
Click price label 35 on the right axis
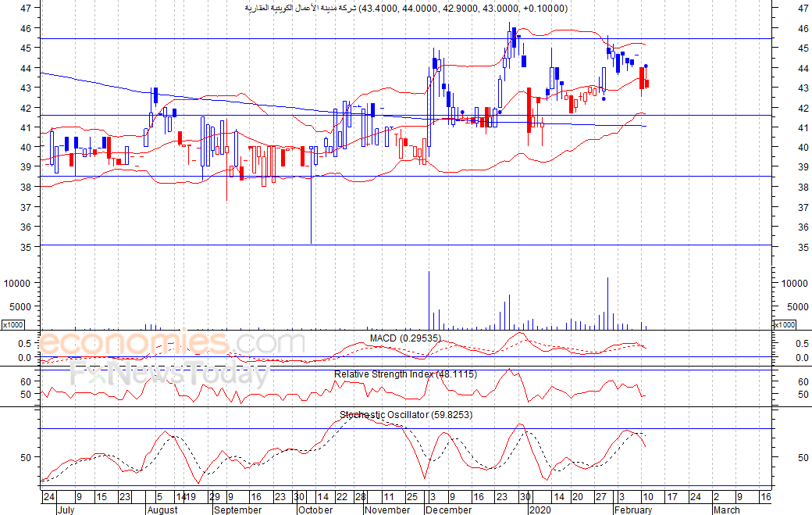pyautogui.click(x=803, y=247)
